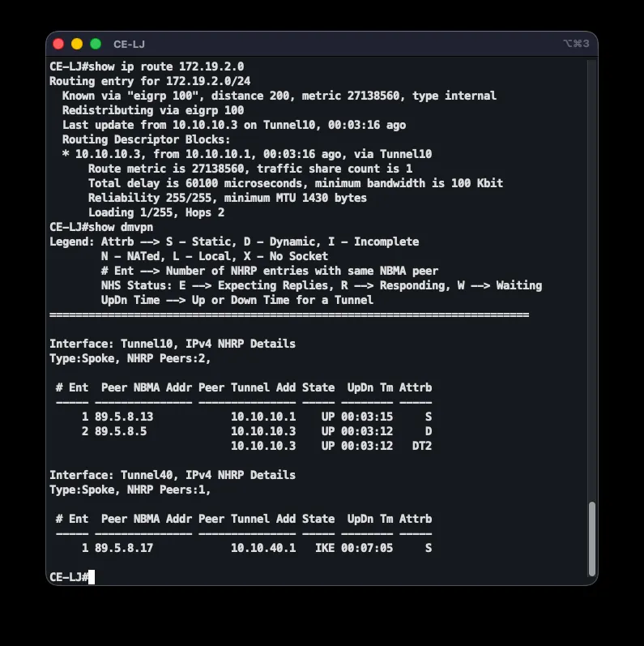Viewport: 644px width, 646px height.
Task: Click 'minimum MTU 1430 bytes' text
Action: click(x=295, y=198)
